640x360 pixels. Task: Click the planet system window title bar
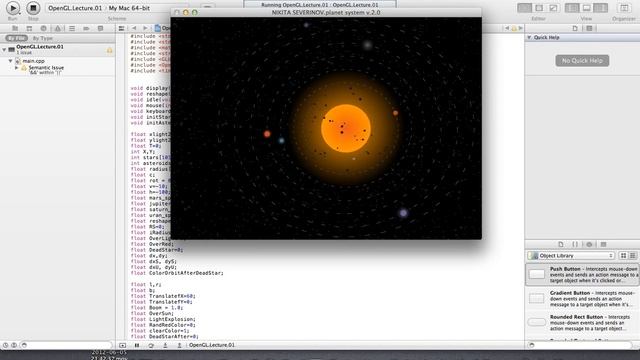[326, 13]
